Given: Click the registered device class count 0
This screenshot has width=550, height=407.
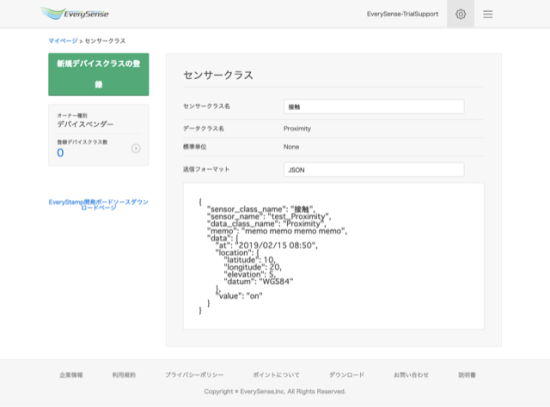Looking at the screenshot, I should [60, 153].
